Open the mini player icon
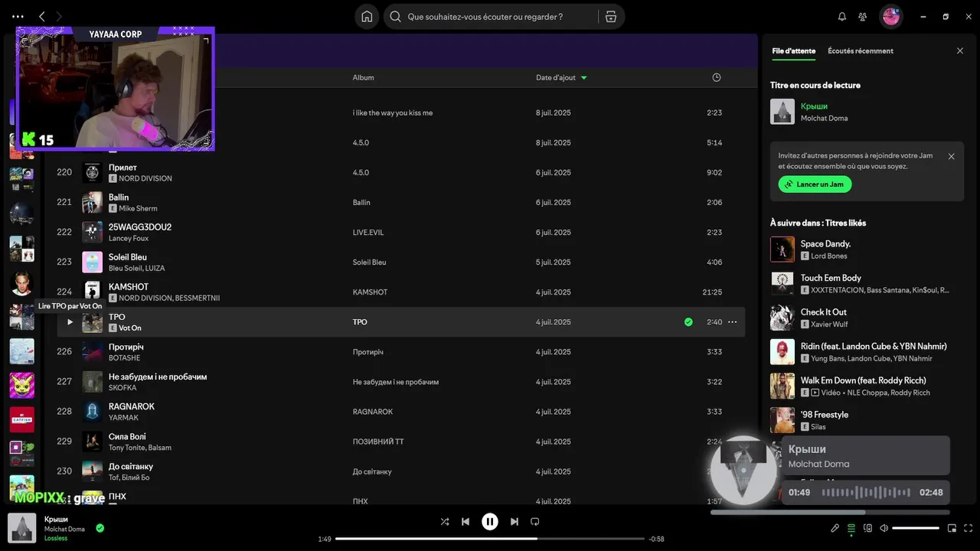The width and height of the screenshot is (980, 551). [x=952, y=528]
